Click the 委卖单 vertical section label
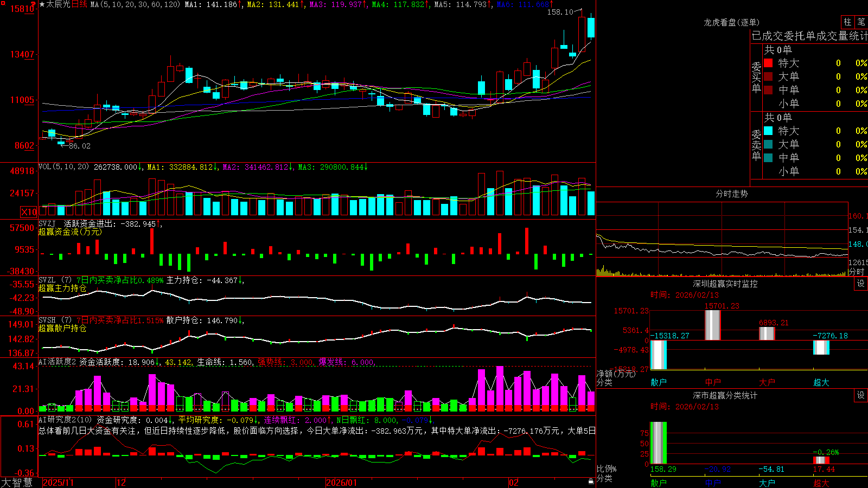This screenshot has height=488, width=868. point(756,145)
